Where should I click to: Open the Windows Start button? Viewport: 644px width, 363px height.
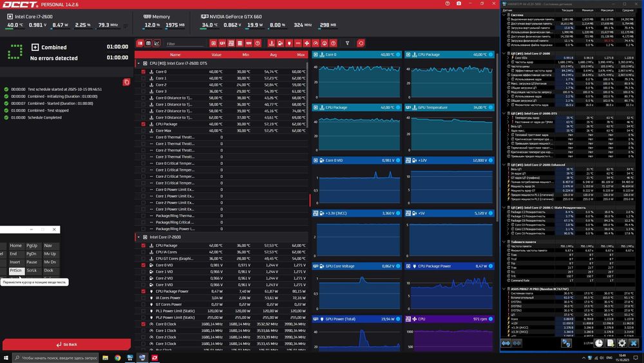click(x=6, y=358)
